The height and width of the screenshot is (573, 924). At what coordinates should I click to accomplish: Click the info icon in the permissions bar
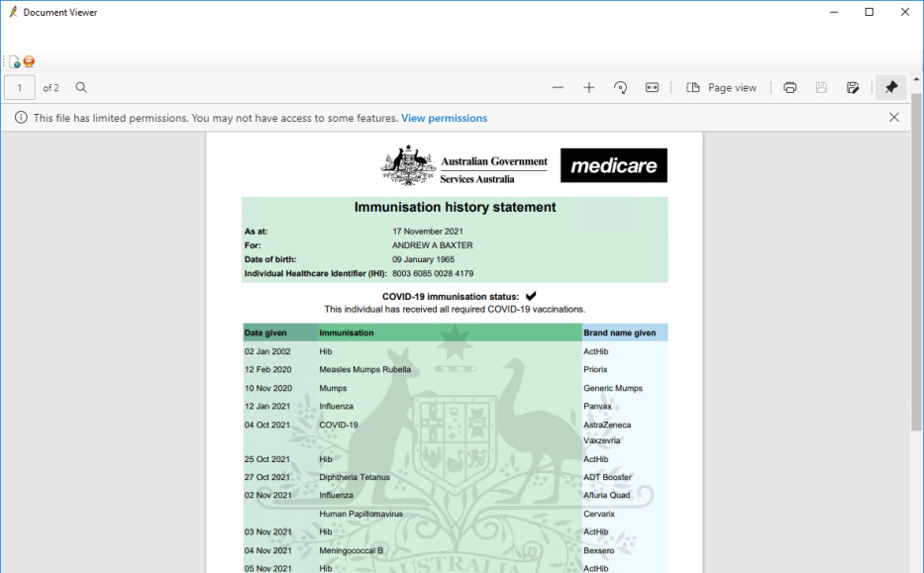[x=20, y=118]
